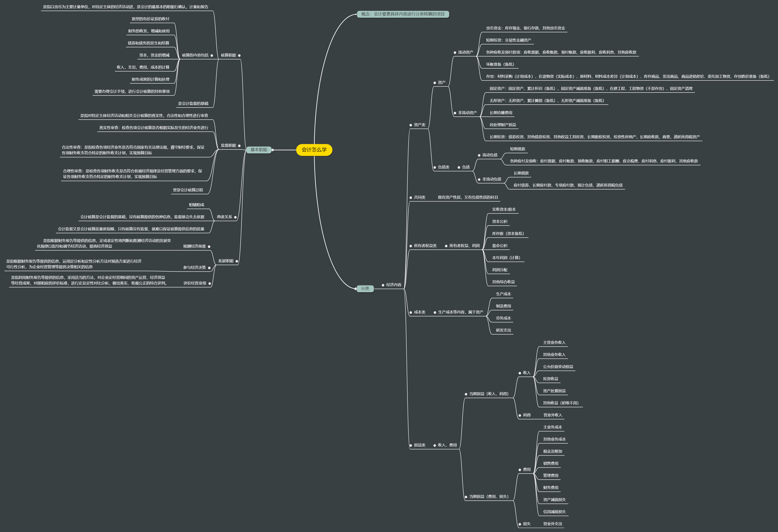Screen dimensions: 778x532
Task: Select the 资本公积 subtopic
Action: pyautogui.click(x=500, y=222)
